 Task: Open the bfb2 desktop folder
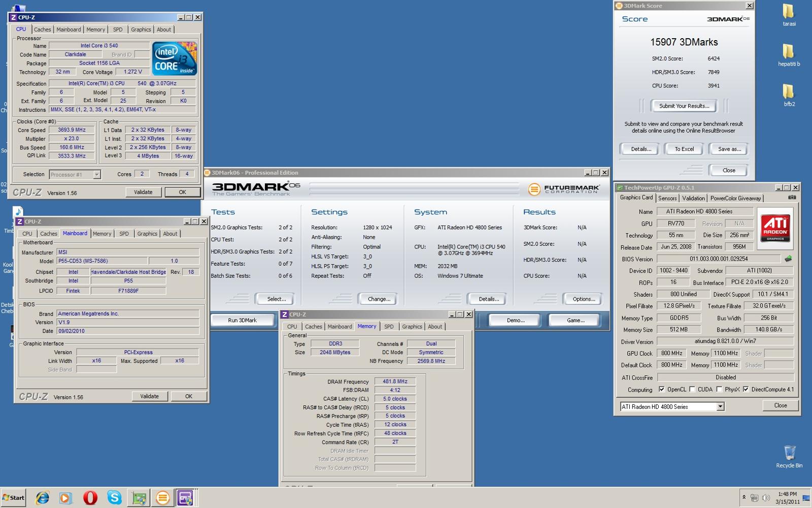[x=789, y=95]
